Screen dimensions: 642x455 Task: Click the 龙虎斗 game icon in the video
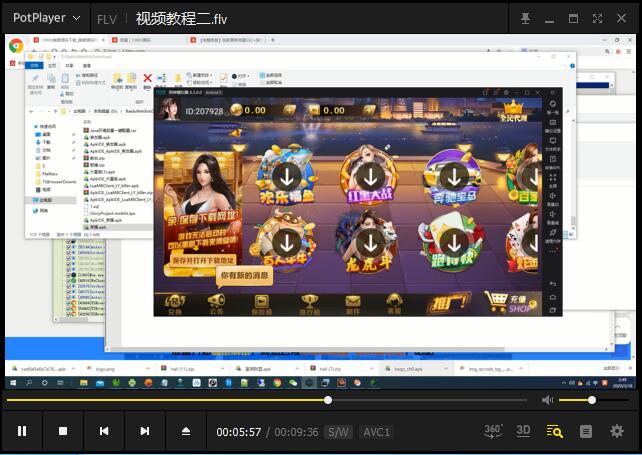(368, 242)
